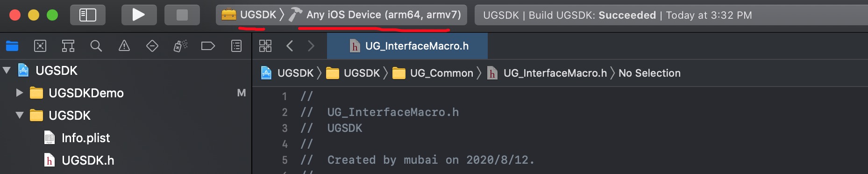Viewport: 868px width, 174px height.
Task: Select the UG_InterfaceMacro.h editor tab
Action: pos(407,46)
